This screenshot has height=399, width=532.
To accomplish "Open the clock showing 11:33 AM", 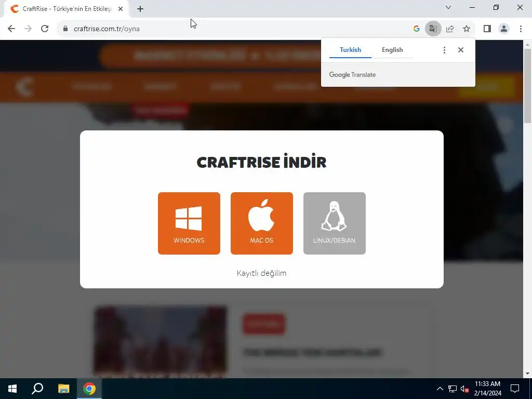I will pos(487,389).
